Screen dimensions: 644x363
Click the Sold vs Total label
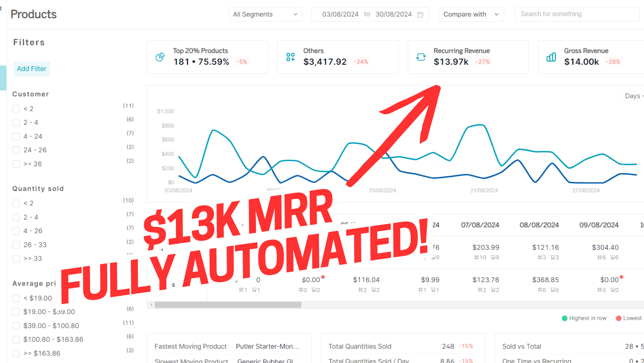(521, 346)
